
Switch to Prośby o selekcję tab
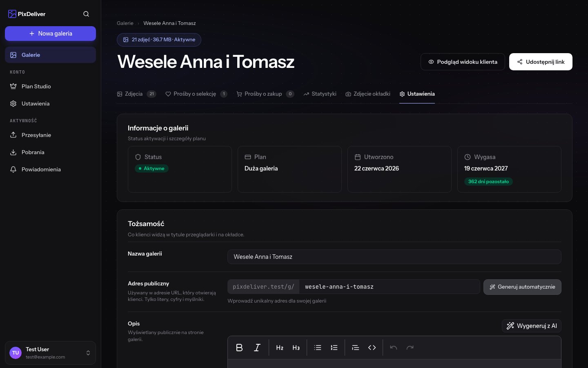pyautogui.click(x=196, y=94)
